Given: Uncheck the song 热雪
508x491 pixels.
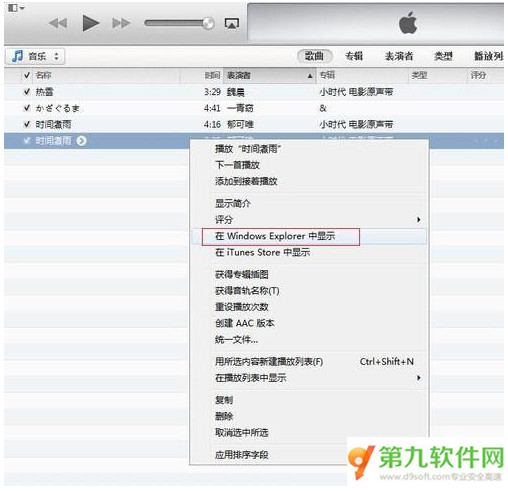Looking at the screenshot, I should point(27,92).
